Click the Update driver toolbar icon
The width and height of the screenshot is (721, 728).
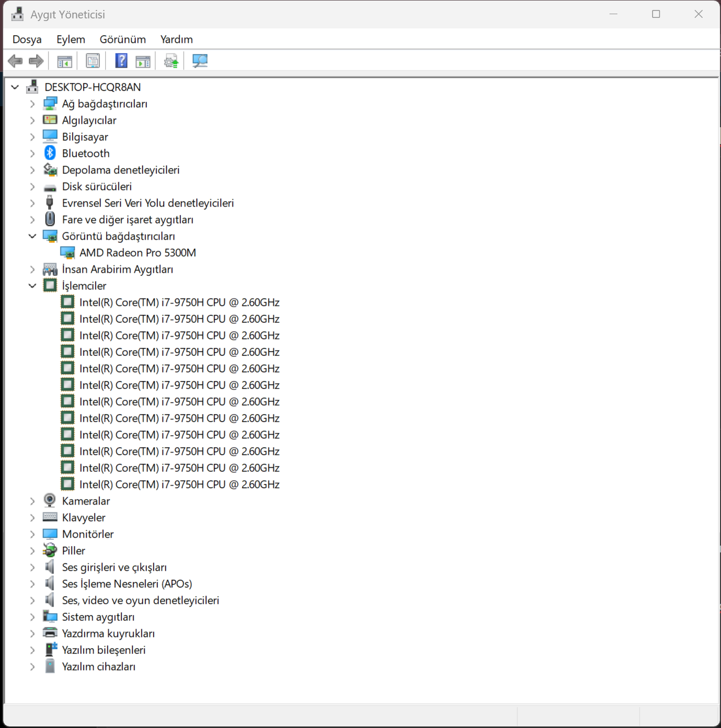click(x=171, y=61)
